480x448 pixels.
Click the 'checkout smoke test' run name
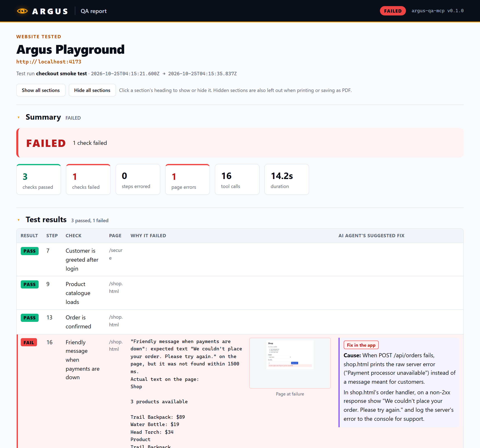(61, 73)
